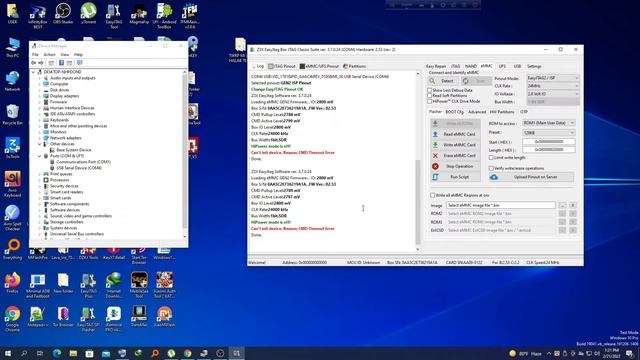Click the Write eMMC Card button
Viewport: 640px width, 360px height.
click(455, 145)
